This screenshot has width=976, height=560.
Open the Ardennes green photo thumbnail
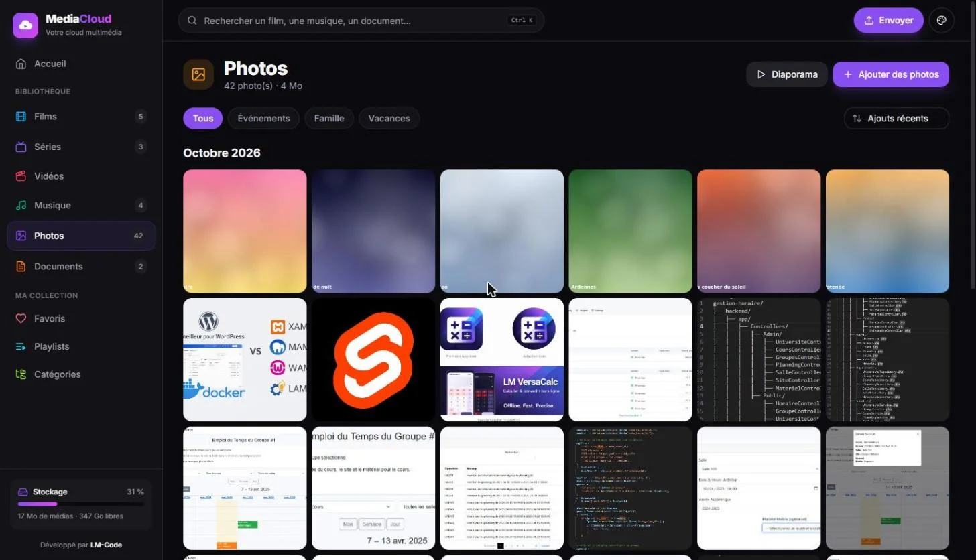click(x=630, y=231)
